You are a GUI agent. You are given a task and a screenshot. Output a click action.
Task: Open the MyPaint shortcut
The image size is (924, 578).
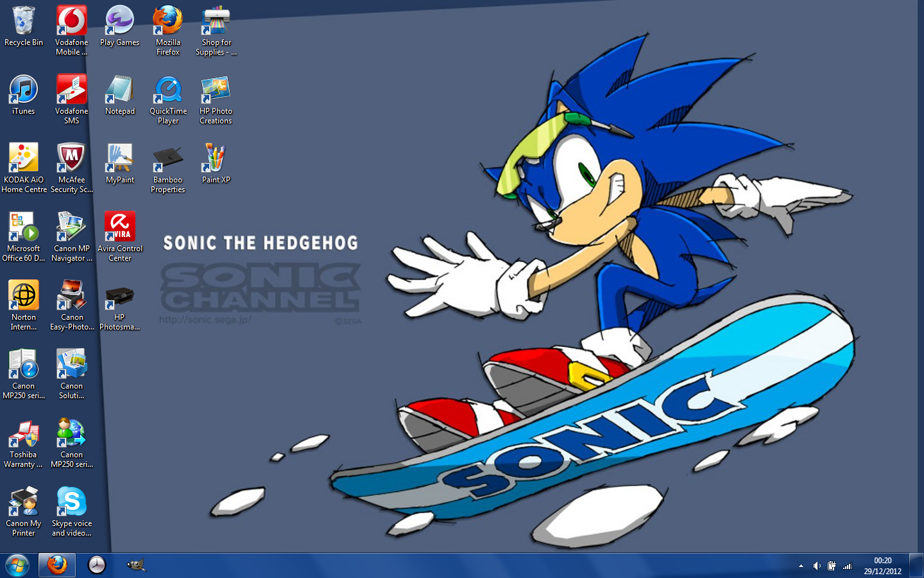pos(119,164)
